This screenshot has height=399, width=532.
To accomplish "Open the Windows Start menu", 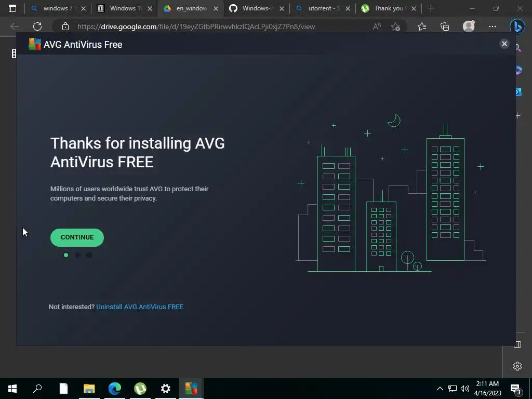I will [12, 389].
